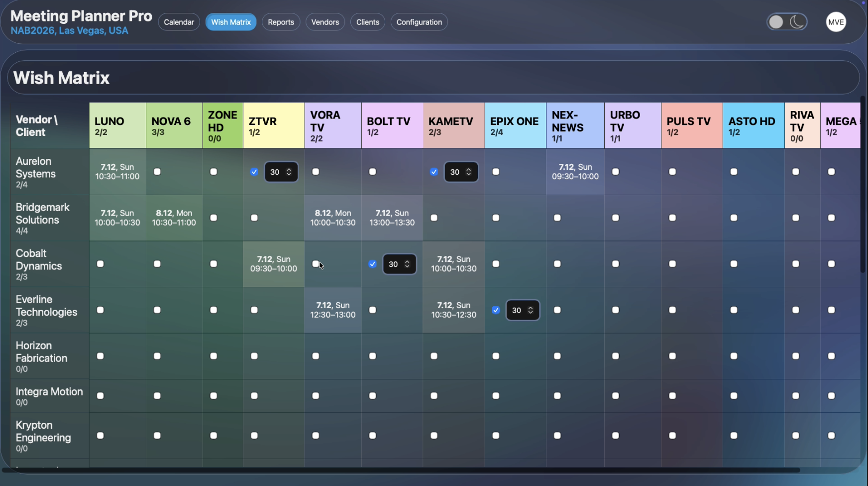This screenshot has height=486, width=868.
Task: Click the Krypton Engineering row label
Action: [x=50, y=436]
